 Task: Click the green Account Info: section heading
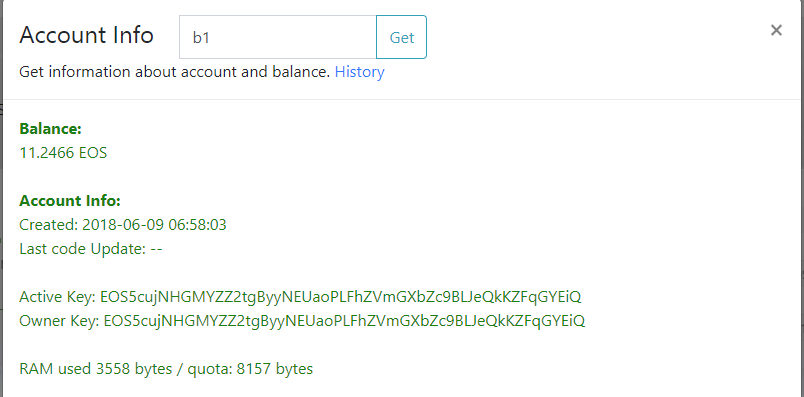70,201
